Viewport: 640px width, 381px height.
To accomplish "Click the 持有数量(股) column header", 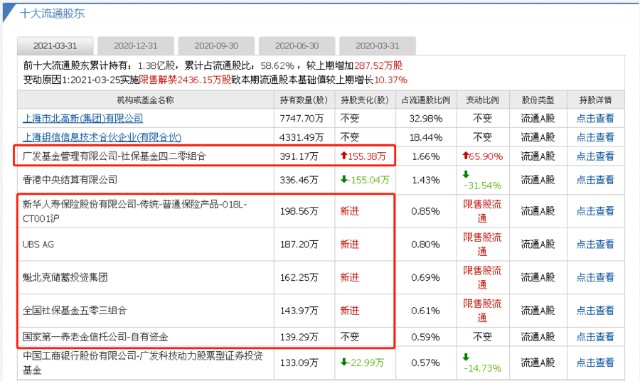I will (x=304, y=100).
